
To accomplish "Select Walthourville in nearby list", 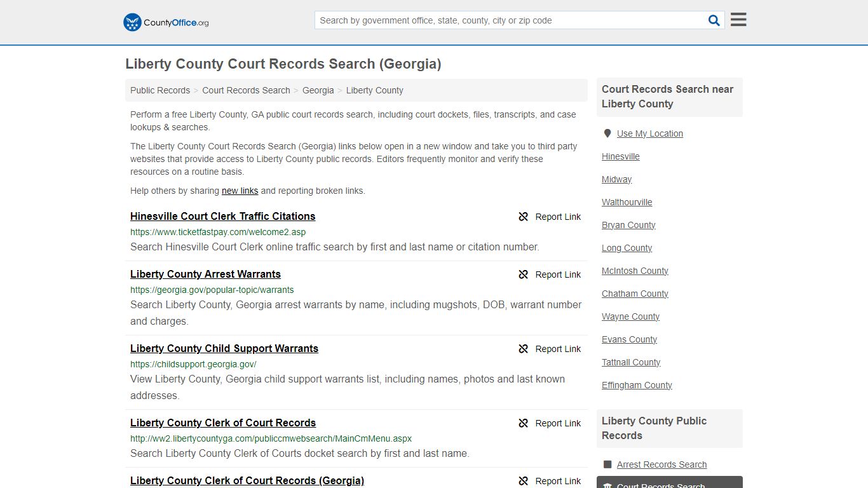I will (627, 202).
